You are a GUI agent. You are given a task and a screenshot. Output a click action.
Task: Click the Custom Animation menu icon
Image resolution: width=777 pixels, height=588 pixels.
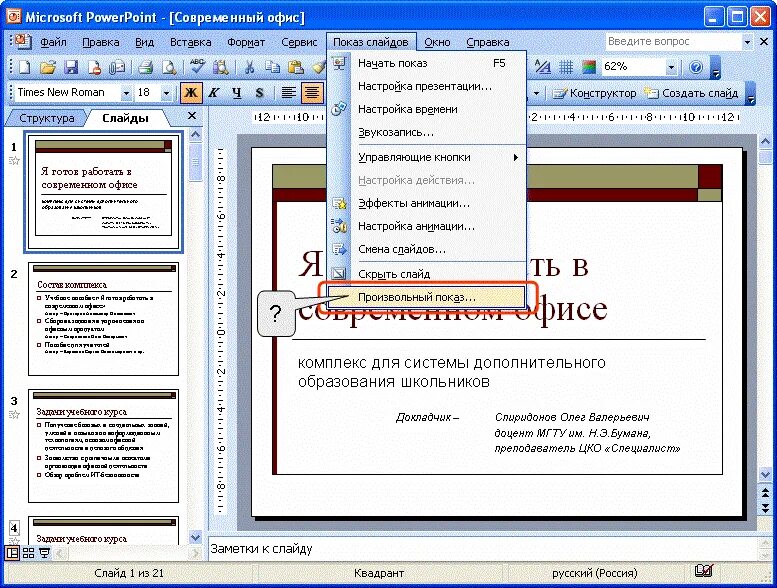click(339, 226)
